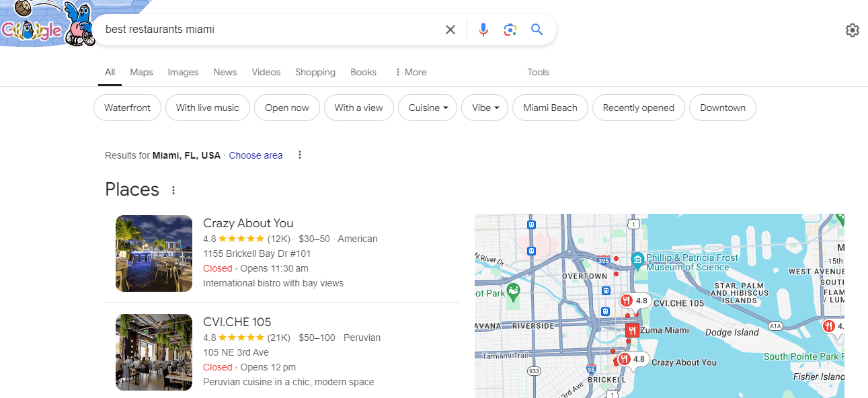Open Quick Settings via the gear icon
The width and height of the screenshot is (868, 398).
tap(852, 30)
